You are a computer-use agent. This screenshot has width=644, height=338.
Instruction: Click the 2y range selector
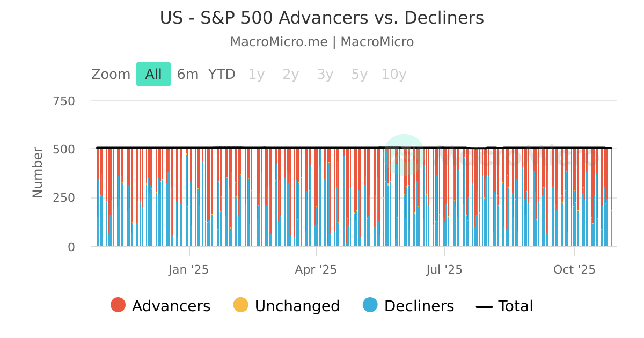coord(290,74)
